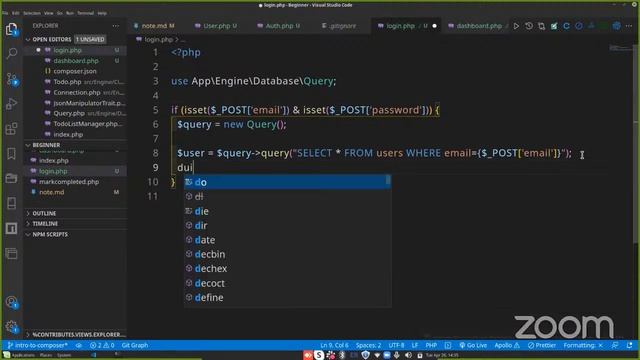The width and height of the screenshot is (640, 360).
Task: Open Git Graph from status bar
Action: 135,345
